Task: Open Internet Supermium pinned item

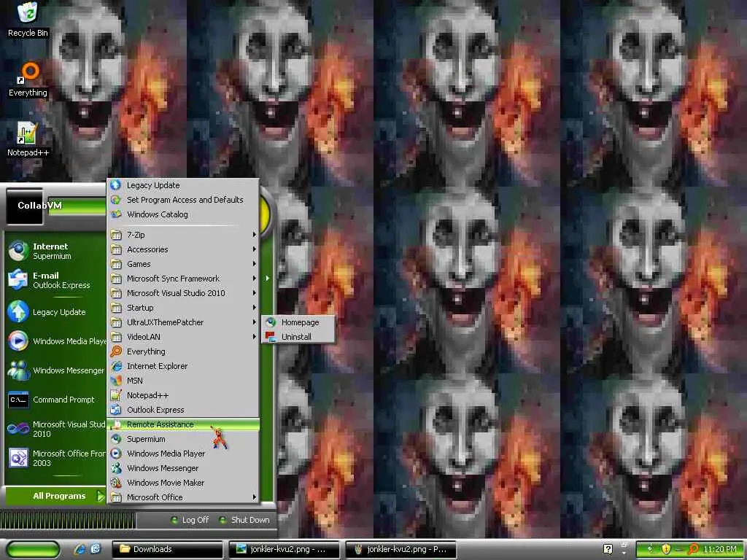Action: [55, 251]
